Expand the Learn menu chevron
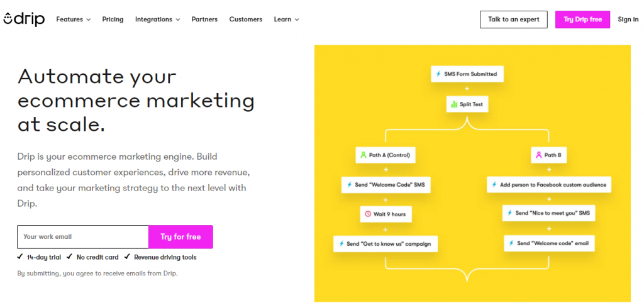 [297, 20]
